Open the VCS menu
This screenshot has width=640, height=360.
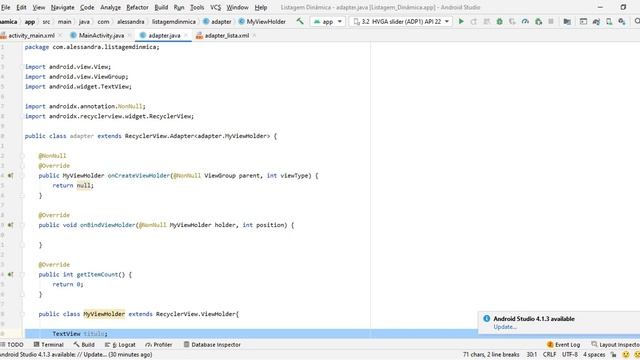click(215, 7)
